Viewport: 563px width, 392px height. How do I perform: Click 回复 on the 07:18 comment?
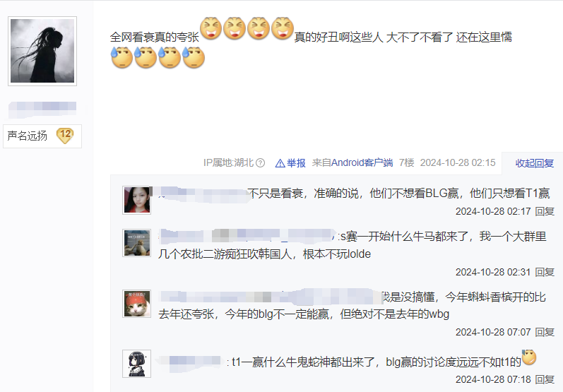point(545,379)
